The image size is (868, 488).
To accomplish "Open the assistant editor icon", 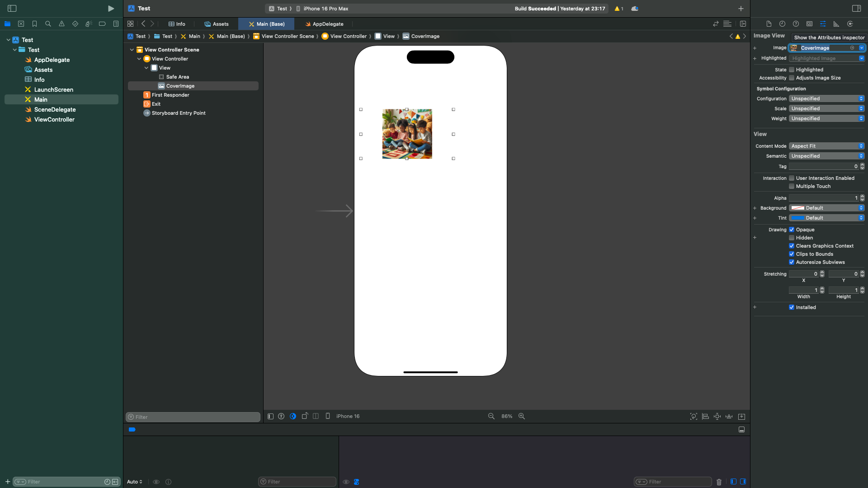I will (x=743, y=24).
